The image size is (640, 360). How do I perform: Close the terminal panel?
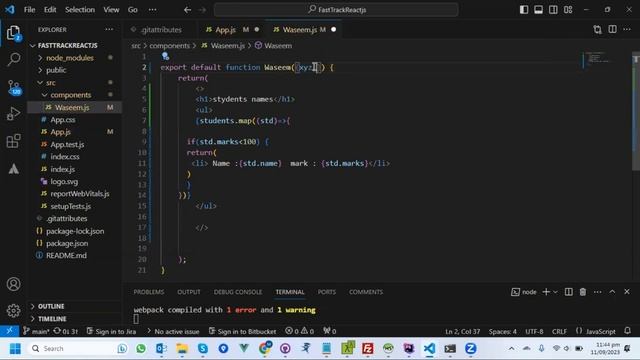coord(627,292)
